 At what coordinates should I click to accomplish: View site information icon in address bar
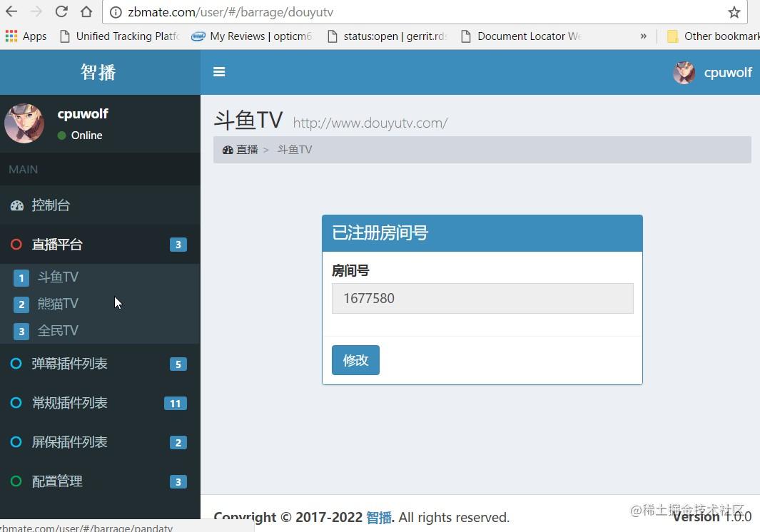[116, 12]
